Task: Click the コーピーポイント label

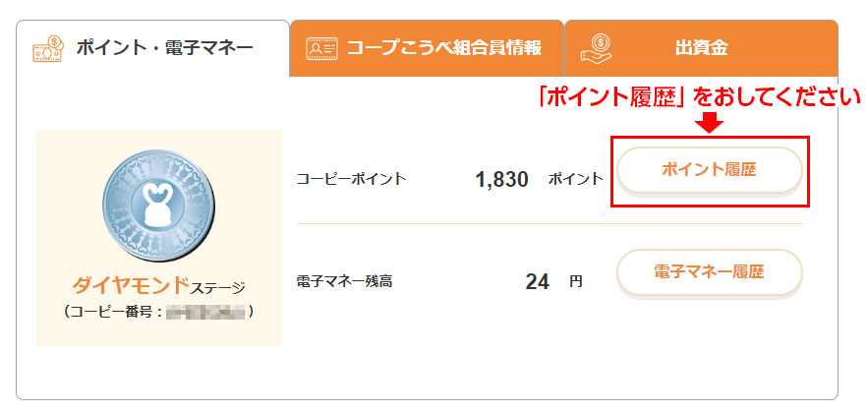Action: pos(351,180)
